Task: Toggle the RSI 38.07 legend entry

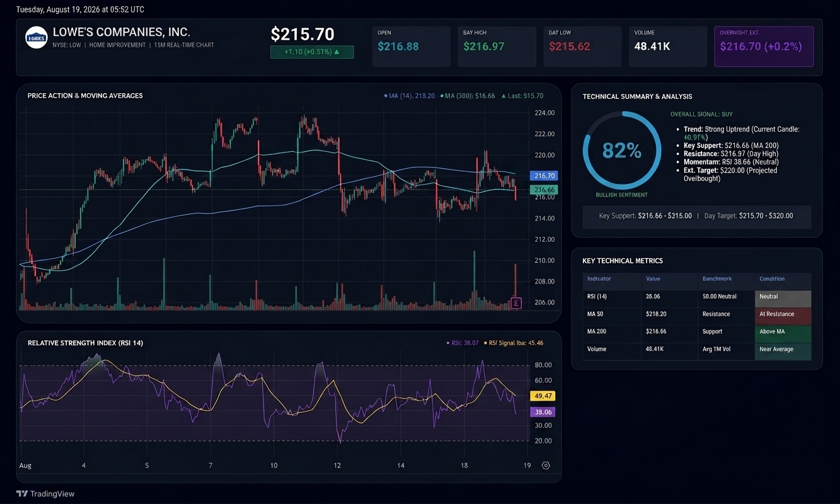Action: coord(462,343)
